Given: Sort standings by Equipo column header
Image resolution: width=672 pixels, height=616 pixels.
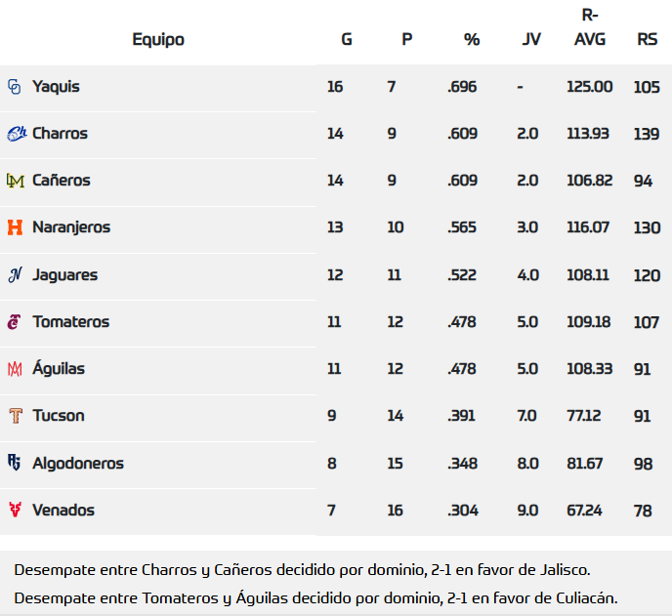Looking at the screenshot, I should point(158,40).
